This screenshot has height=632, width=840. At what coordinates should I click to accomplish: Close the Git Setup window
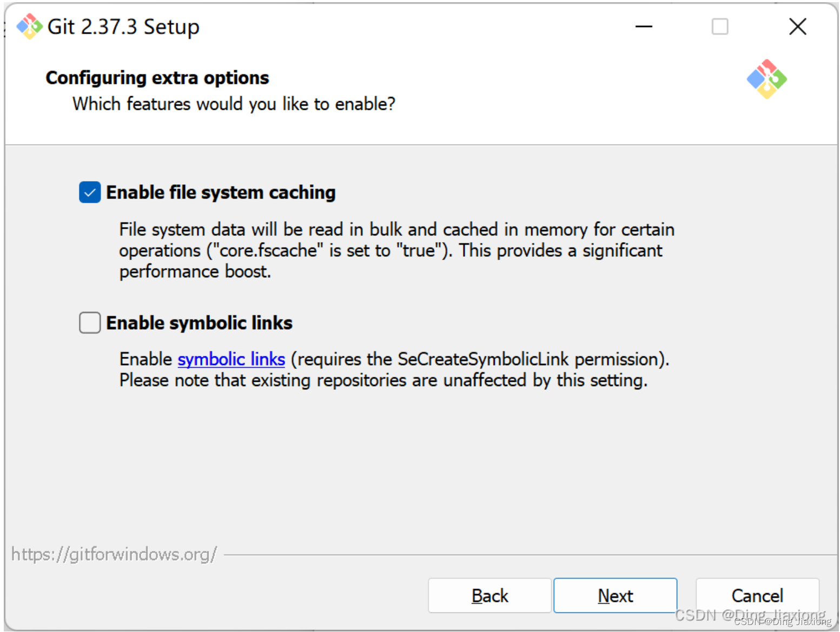tap(797, 26)
